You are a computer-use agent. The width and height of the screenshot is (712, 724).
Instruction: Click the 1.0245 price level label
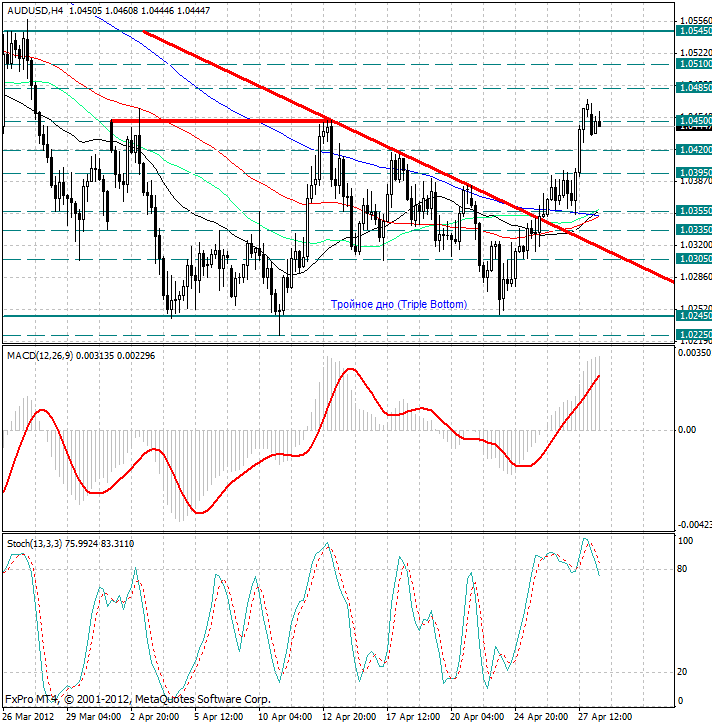click(x=694, y=316)
